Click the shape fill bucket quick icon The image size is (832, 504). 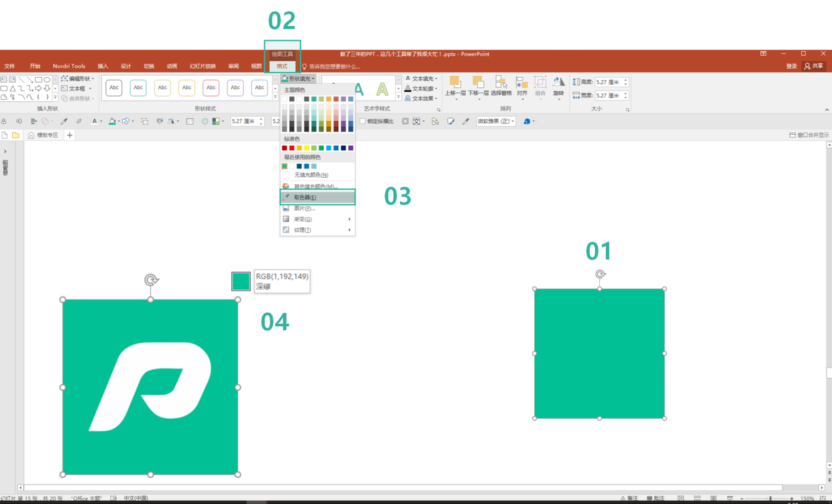113,121
